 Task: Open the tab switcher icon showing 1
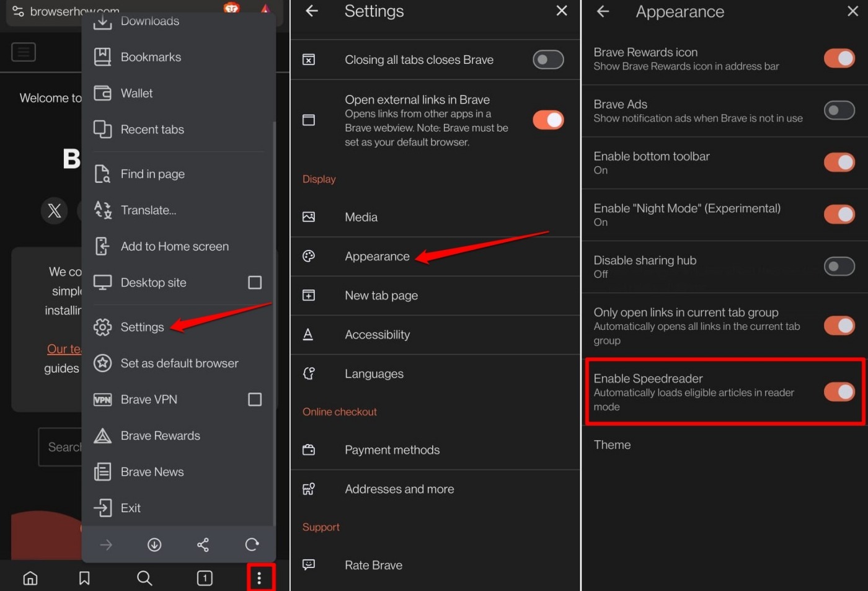[x=205, y=578]
